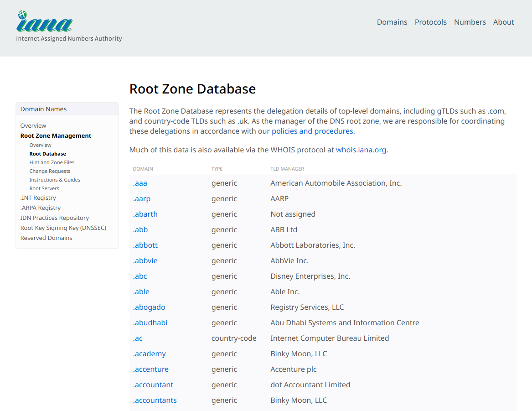The width and height of the screenshot is (532, 411).
Task: Open Root Key Signing Key (DNSSEC)
Action: 63,228
